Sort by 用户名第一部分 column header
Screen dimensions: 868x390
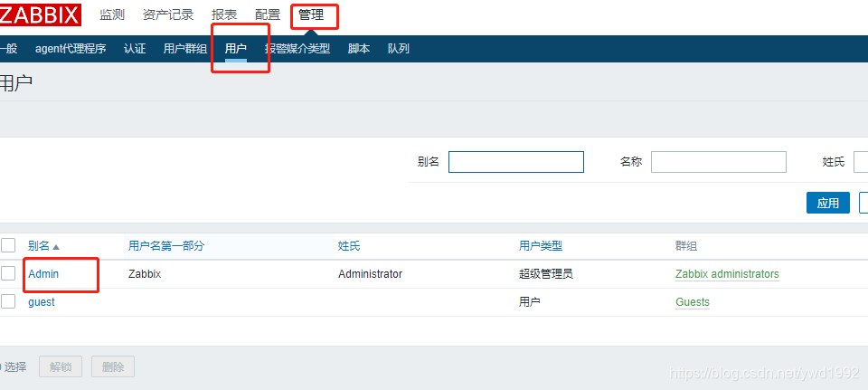coord(166,246)
